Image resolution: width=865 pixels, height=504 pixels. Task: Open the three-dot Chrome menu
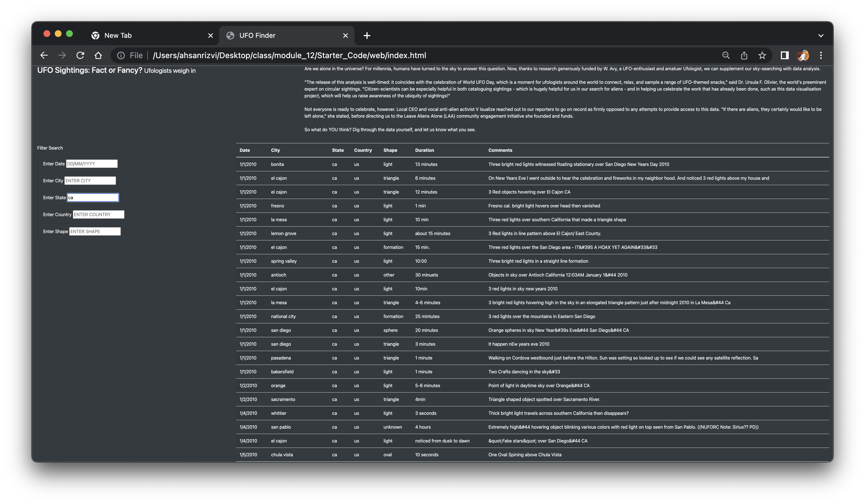(x=821, y=55)
